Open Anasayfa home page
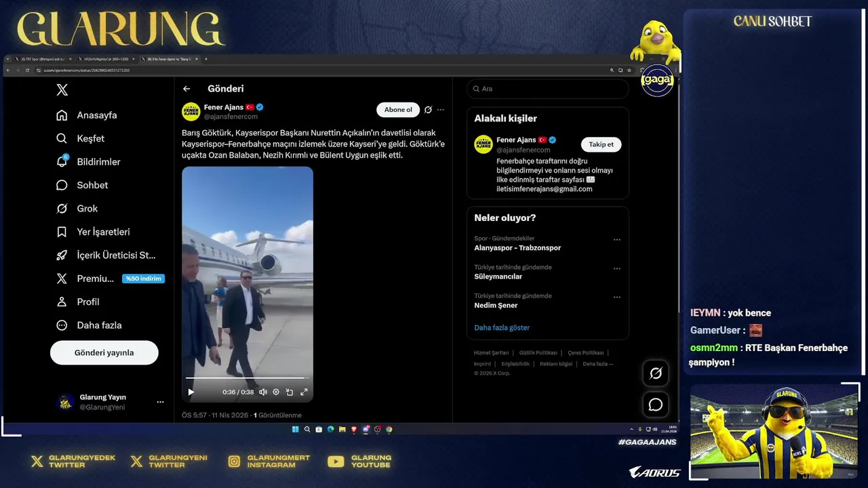 pyautogui.click(x=87, y=115)
